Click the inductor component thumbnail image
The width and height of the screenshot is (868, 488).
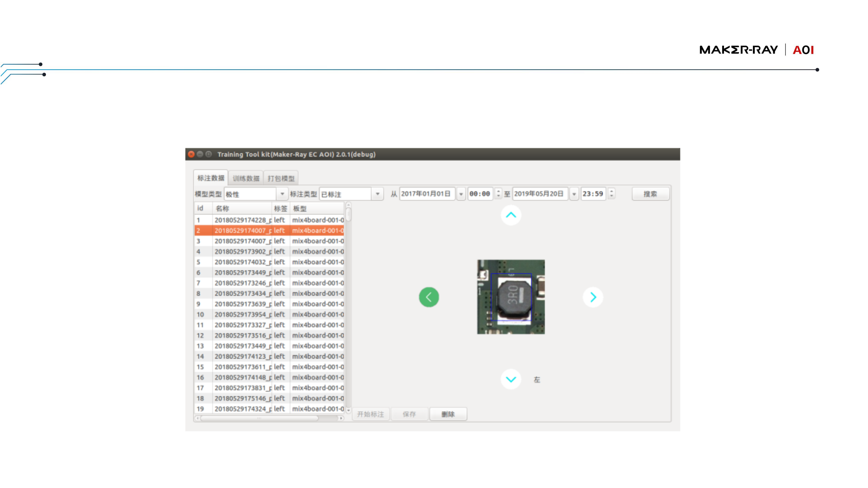[511, 297]
